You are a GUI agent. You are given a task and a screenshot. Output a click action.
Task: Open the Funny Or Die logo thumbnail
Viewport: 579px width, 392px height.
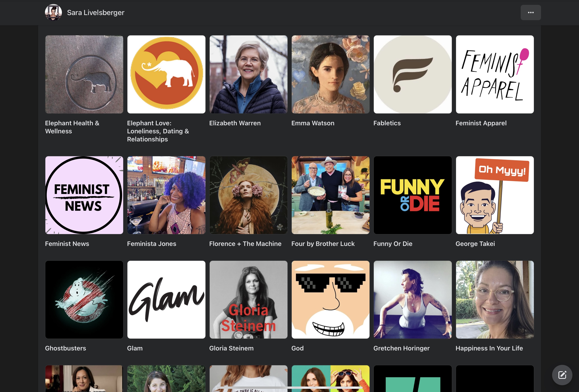point(413,195)
